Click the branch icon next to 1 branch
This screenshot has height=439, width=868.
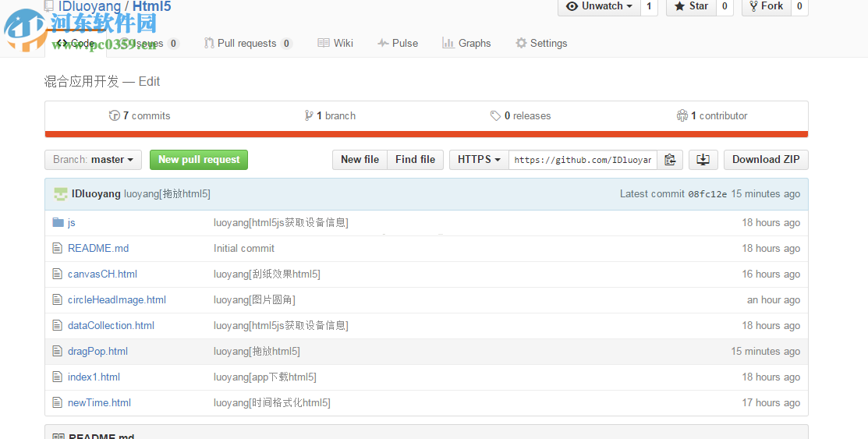pyautogui.click(x=309, y=115)
